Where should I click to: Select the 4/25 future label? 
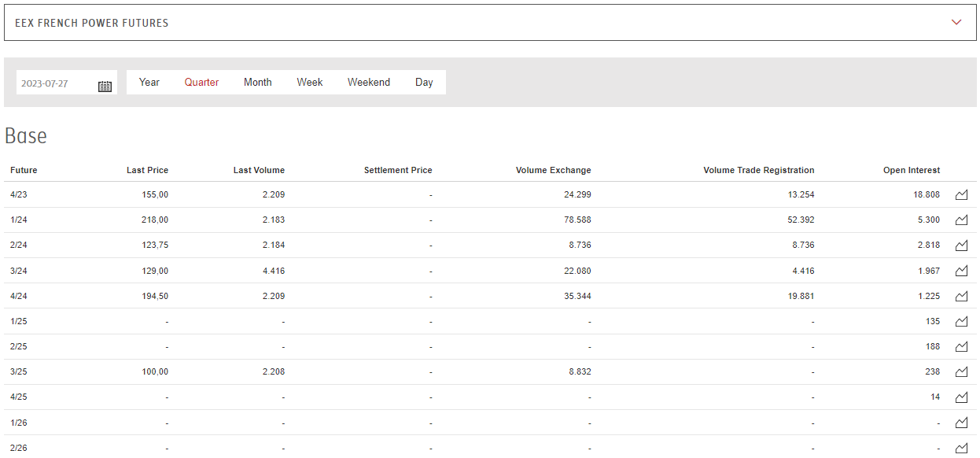point(19,397)
